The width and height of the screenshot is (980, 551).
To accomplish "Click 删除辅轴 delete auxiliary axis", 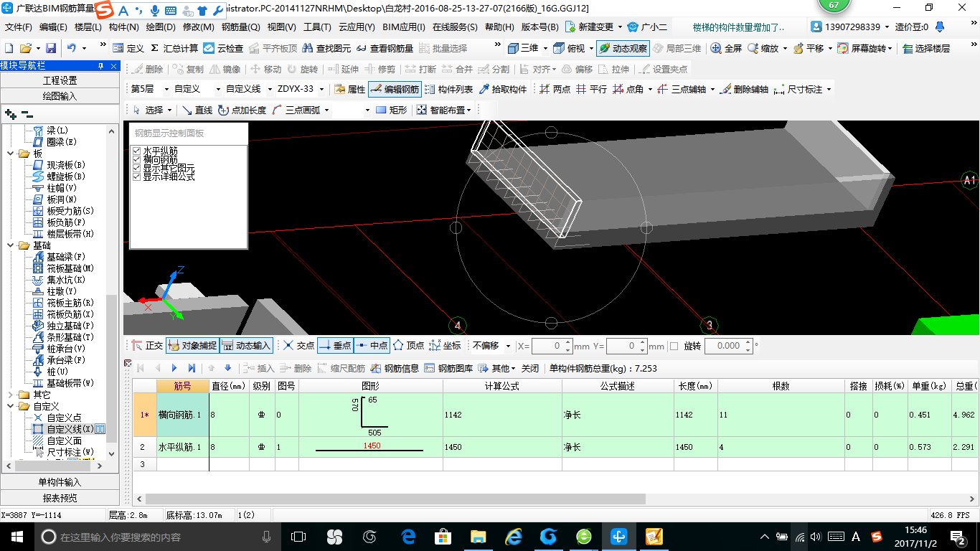I will click(743, 89).
